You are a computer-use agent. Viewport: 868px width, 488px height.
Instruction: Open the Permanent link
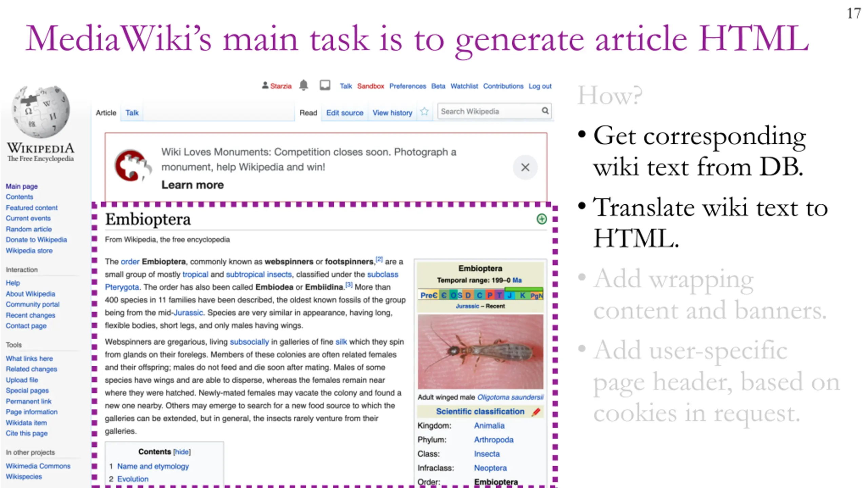(28, 401)
